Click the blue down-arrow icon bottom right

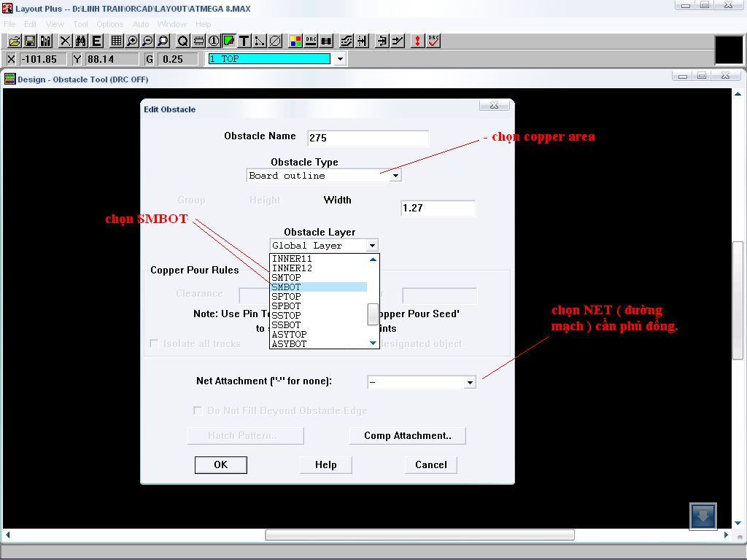[703, 516]
